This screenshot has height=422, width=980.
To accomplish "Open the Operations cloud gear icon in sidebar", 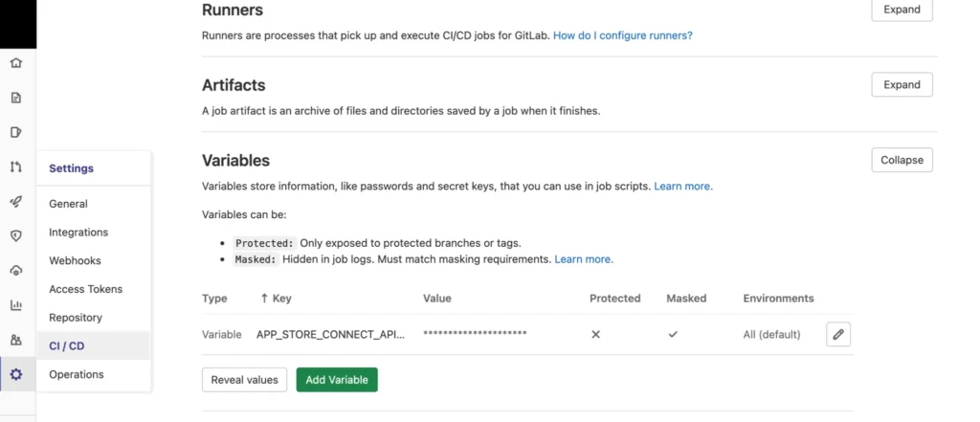I will click(x=16, y=270).
